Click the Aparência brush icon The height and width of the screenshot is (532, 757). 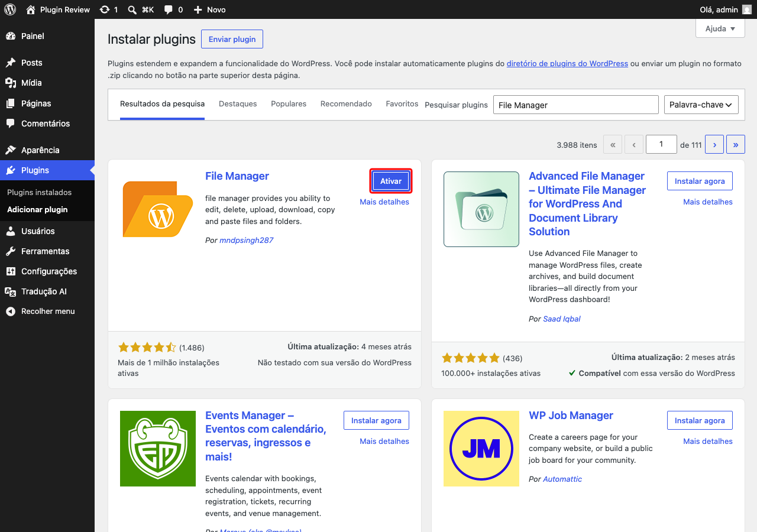(x=11, y=150)
